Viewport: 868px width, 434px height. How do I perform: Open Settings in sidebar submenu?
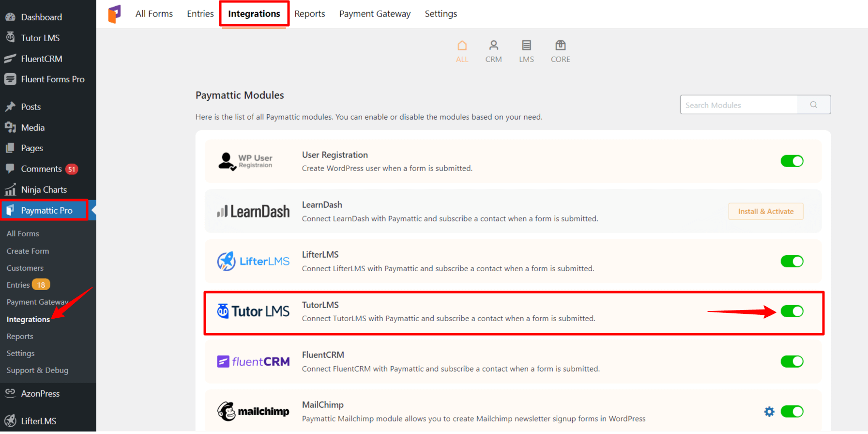coord(20,353)
